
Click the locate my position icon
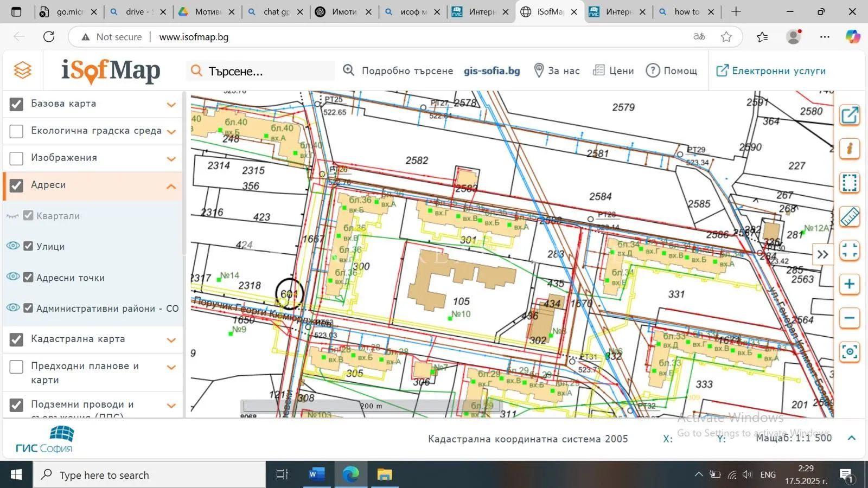click(x=850, y=352)
